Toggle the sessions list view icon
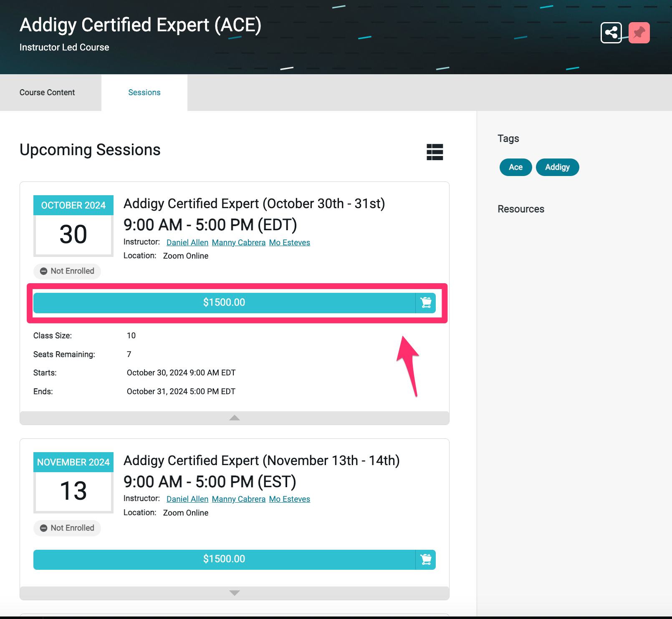 435,152
